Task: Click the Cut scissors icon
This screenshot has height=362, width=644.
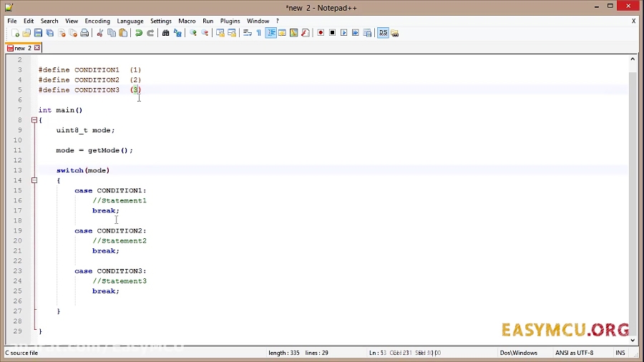Action: pyautogui.click(x=100, y=33)
